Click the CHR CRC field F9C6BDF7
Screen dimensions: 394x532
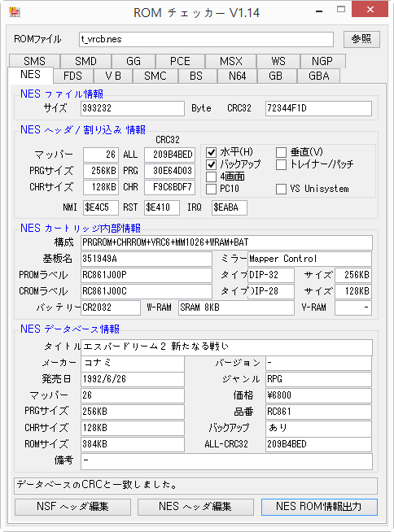coord(169,187)
